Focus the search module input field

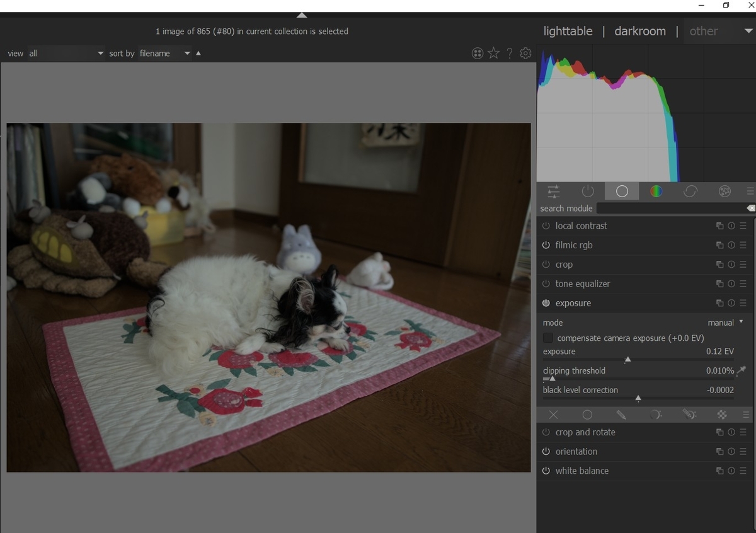pos(670,208)
